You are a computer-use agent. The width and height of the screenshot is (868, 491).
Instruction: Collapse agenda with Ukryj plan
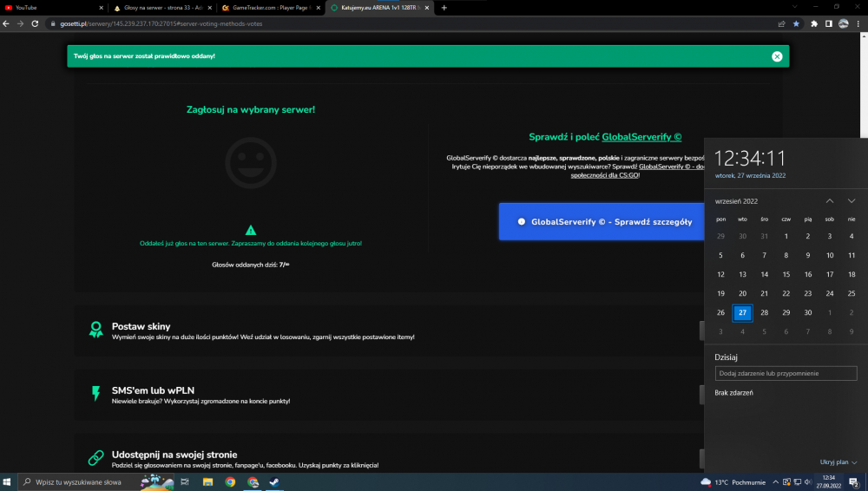(838, 462)
